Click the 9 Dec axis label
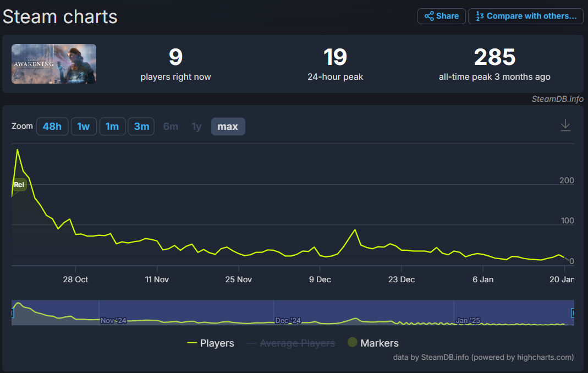This screenshot has height=373, width=588. 320,279
